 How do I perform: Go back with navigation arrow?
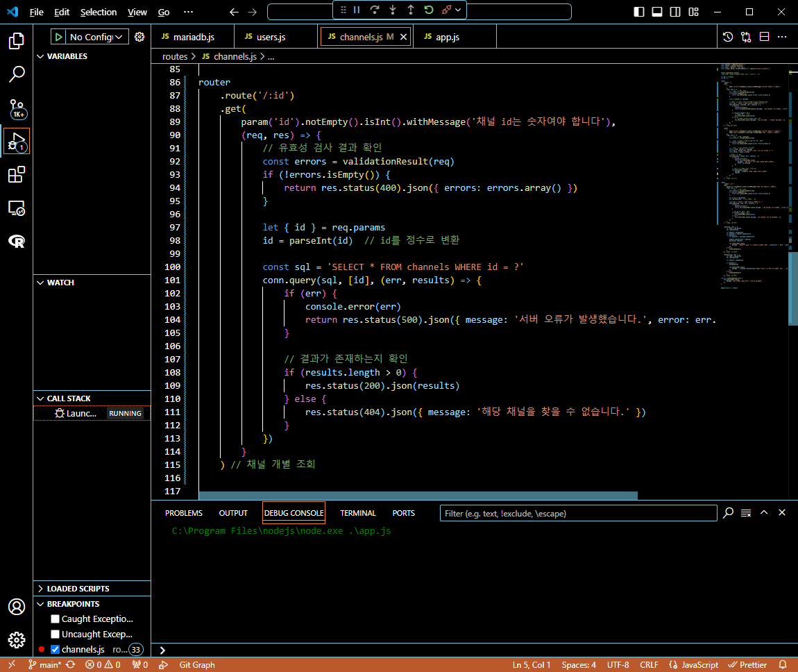pyautogui.click(x=234, y=12)
